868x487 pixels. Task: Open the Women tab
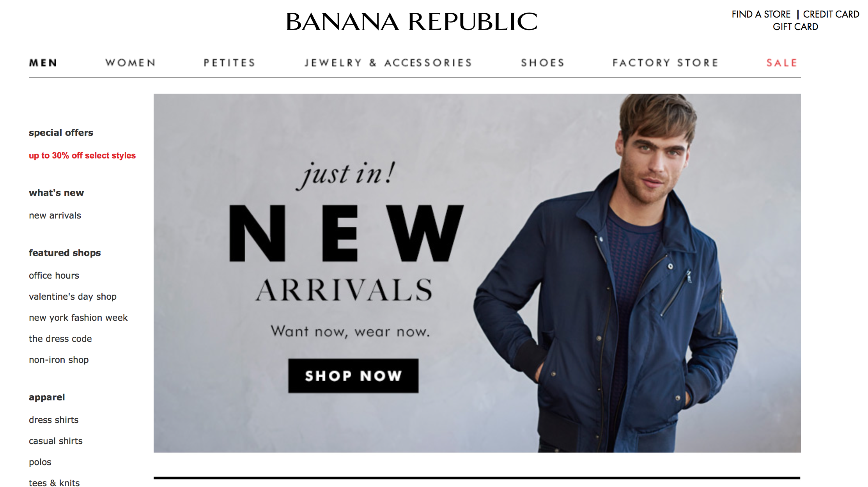[x=131, y=63]
